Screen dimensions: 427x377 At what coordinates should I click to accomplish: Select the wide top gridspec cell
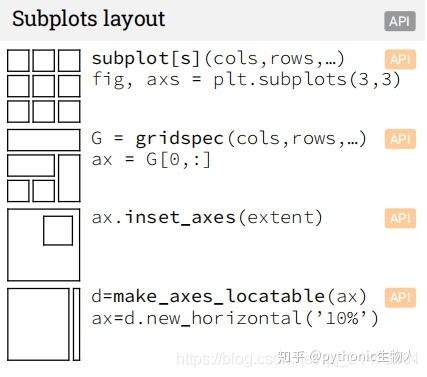coord(44,140)
